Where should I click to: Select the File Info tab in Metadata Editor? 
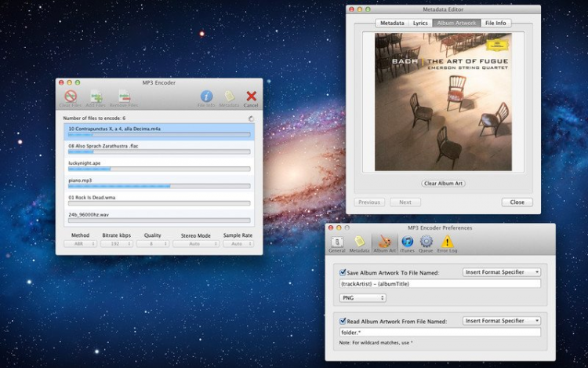click(x=495, y=24)
